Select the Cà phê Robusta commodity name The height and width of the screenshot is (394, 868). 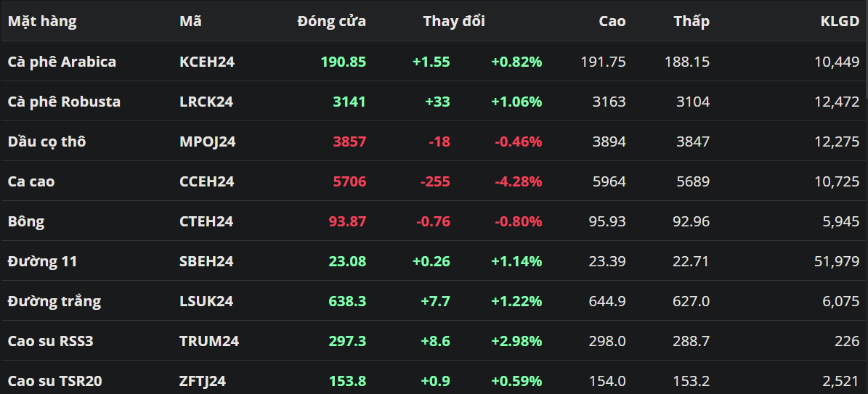pyautogui.click(x=64, y=102)
